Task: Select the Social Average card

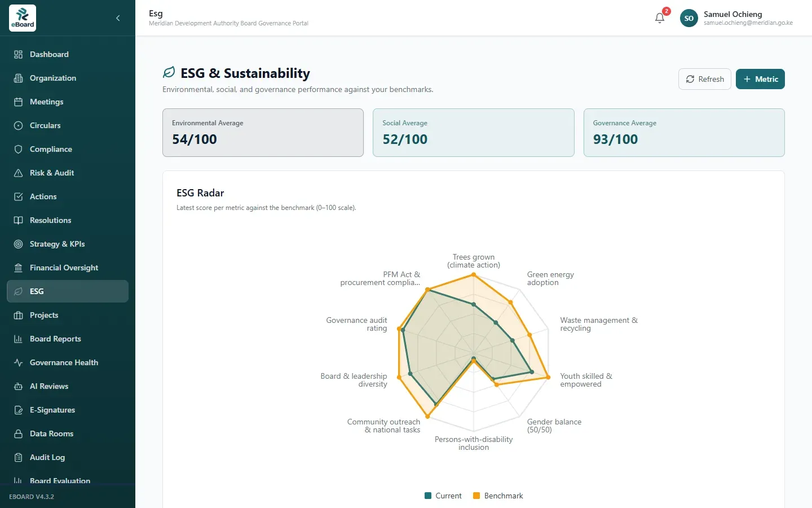Action: tap(473, 133)
